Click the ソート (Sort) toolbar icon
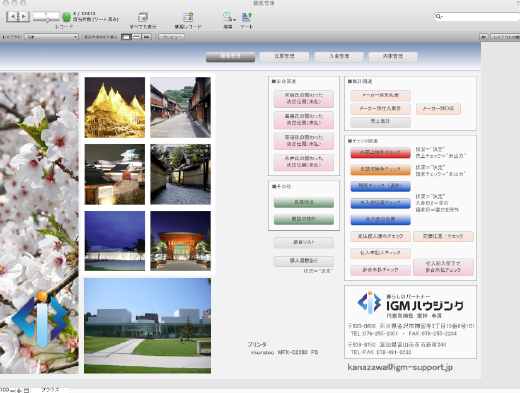 [247, 17]
